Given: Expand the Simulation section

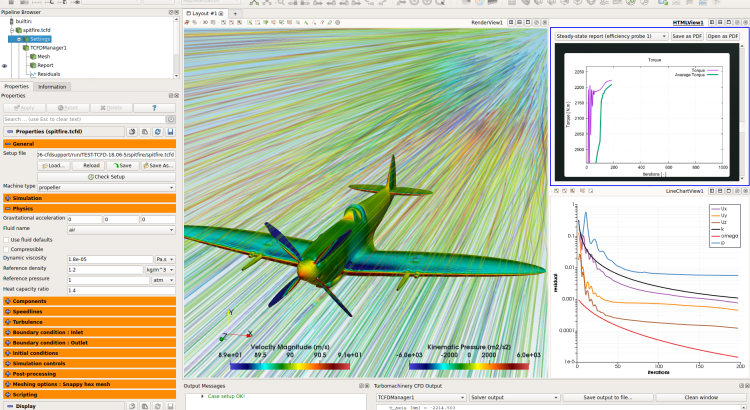Looking at the screenshot, I should point(89,198).
